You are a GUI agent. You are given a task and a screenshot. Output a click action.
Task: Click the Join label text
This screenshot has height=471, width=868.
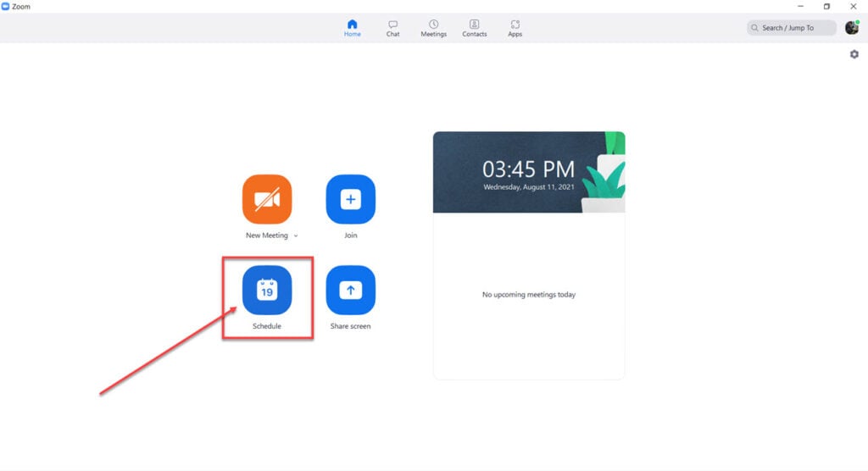pyautogui.click(x=350, y=235)
